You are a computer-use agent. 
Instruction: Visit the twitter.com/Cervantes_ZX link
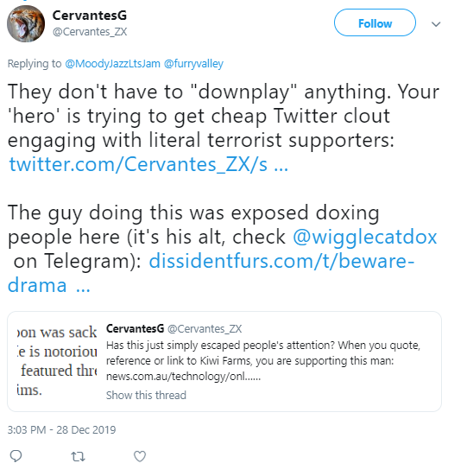click(x=148, y=164)
